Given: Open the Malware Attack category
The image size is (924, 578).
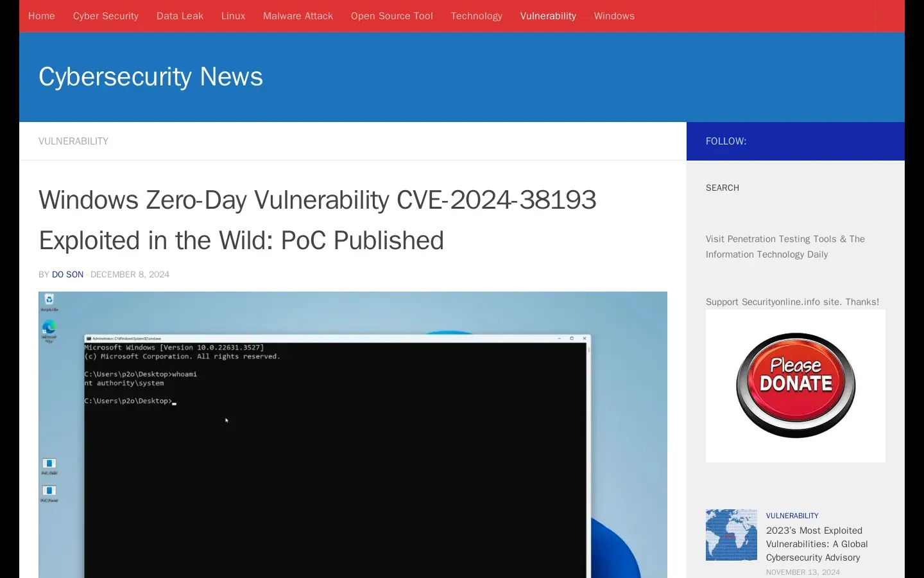Looking at the screenshot, I should [x=298, y=16].
